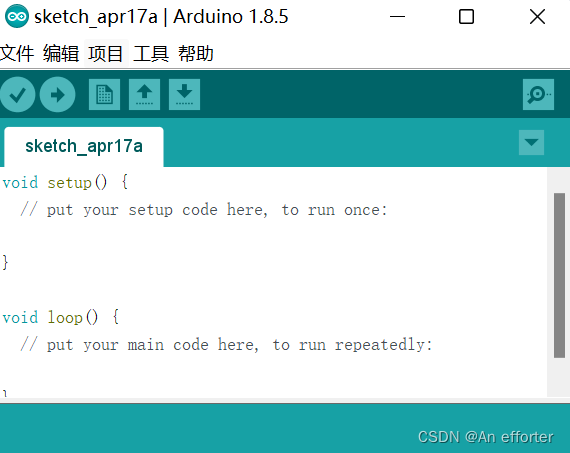Image resolution: width=570 pixels, height=453 pixels.
Task: Select the sketch_apr17a tab
Action: [84, 147]
